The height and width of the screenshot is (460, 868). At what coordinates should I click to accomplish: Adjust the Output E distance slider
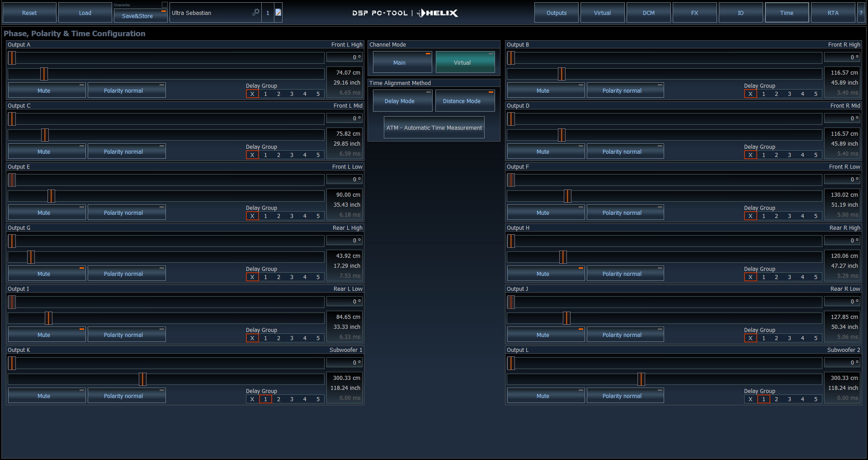51,196
